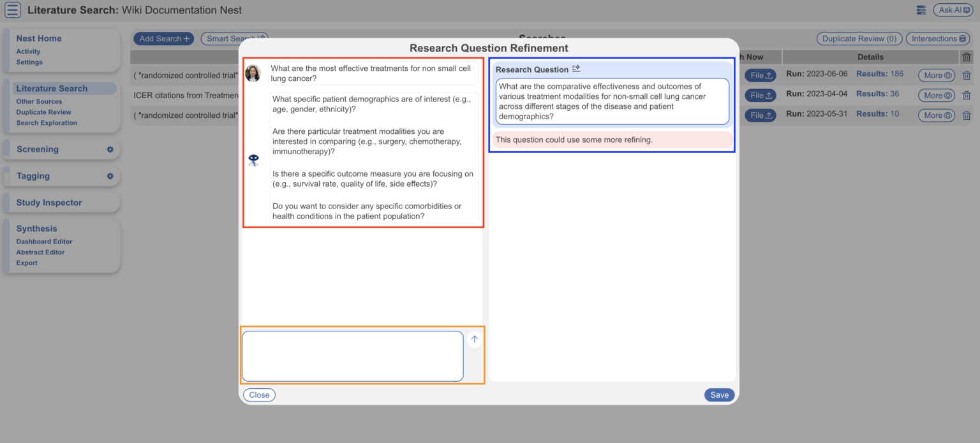
Task: Select Export under Synthesis
Action: (x=27, y=263)
